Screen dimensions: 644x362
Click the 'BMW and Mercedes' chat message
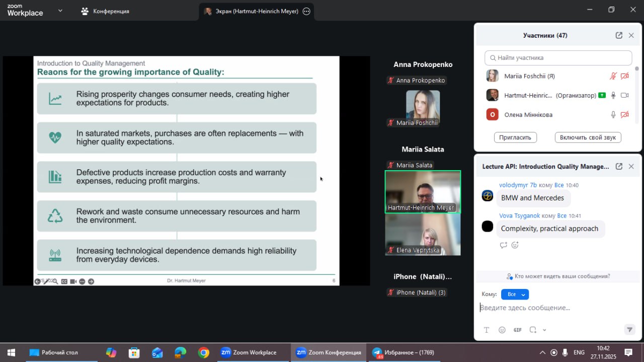coord(532,198)
